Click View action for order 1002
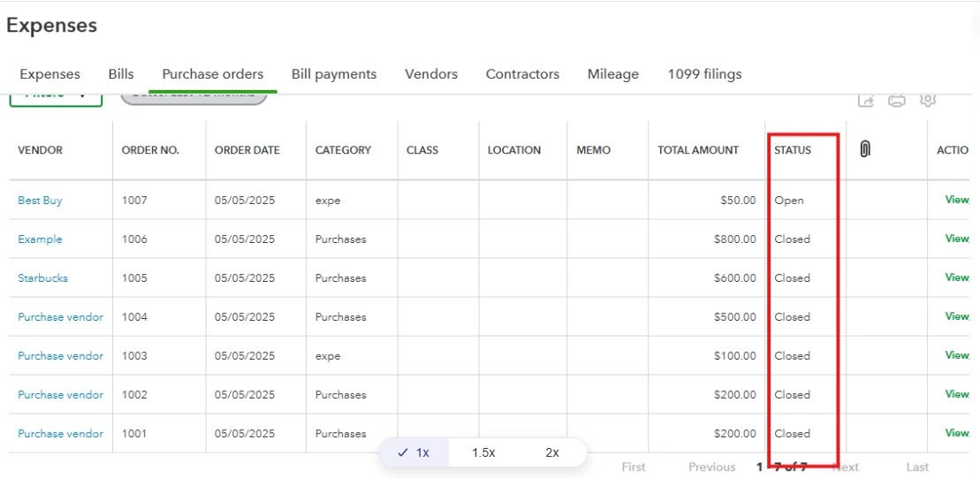 957,394
